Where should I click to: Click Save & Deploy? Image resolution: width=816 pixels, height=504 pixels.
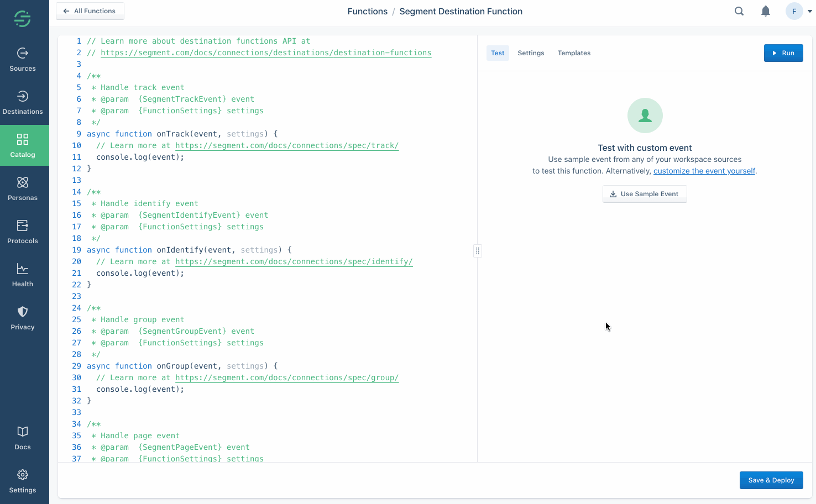coord(771,480)
